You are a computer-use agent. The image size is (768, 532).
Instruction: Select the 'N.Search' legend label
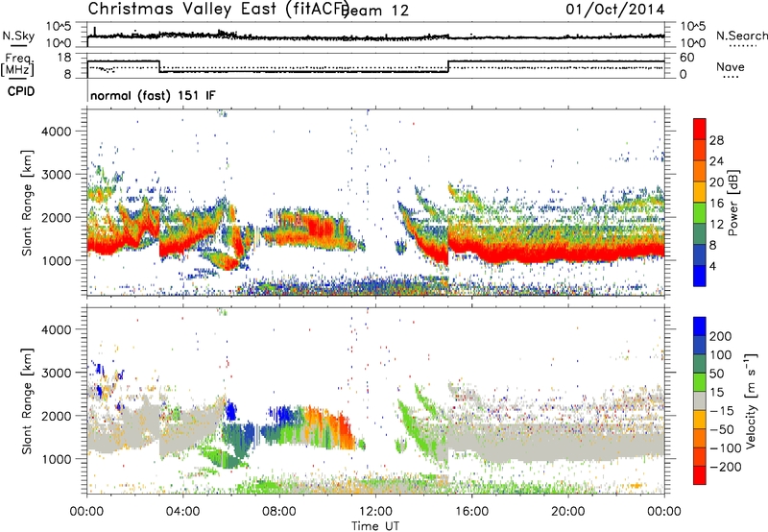(x=741, y=36)
